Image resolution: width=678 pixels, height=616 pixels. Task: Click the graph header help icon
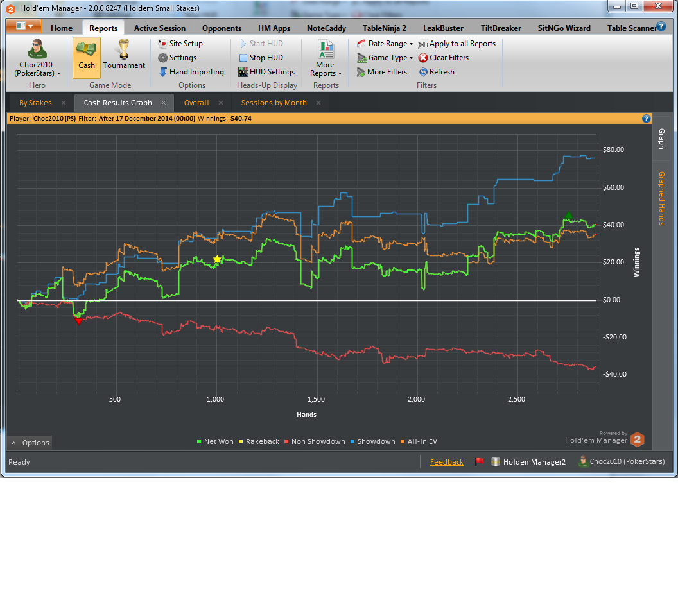click(x=647, y=119)
